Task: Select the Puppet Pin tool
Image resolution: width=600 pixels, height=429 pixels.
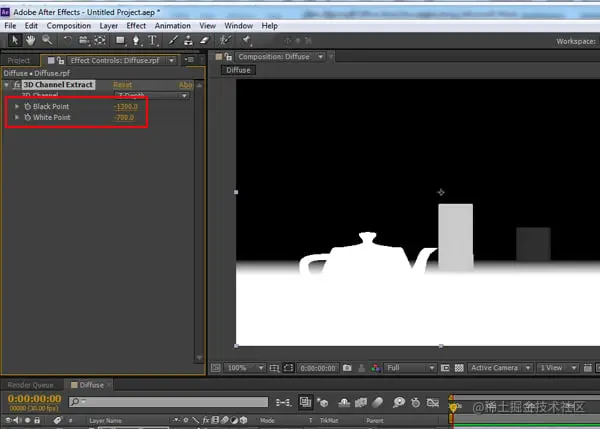Action: 246,40
